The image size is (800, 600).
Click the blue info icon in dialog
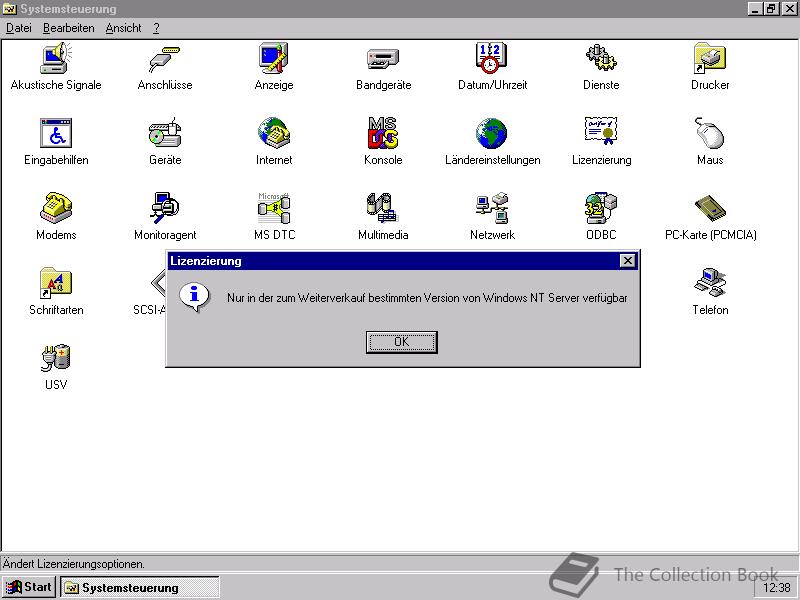(x=194, y=297)
